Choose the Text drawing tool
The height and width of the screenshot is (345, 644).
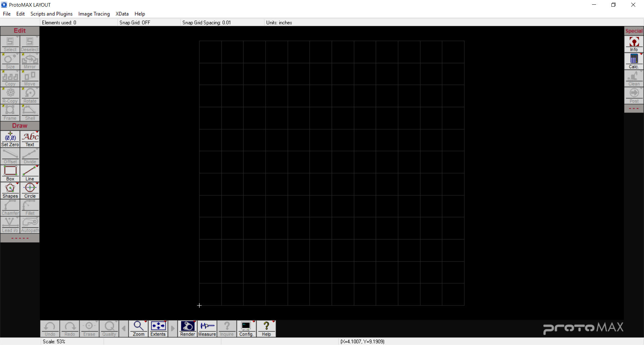point(30,139)
